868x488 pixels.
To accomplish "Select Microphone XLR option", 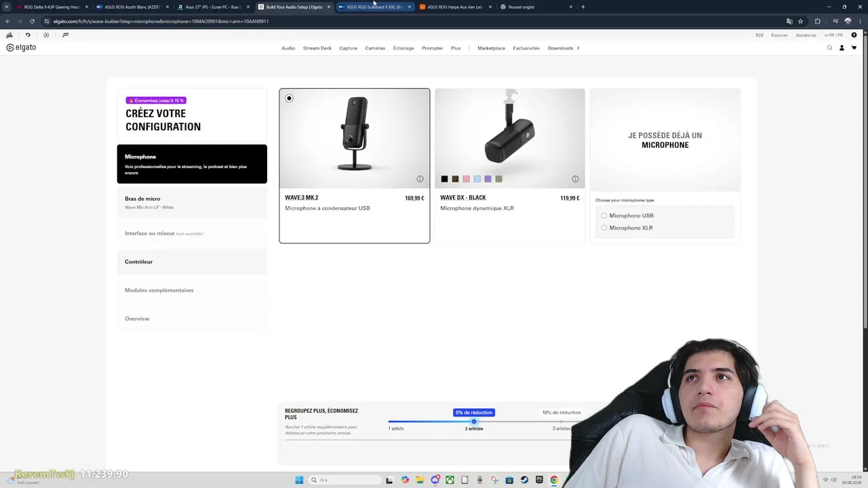I will 604,228.
